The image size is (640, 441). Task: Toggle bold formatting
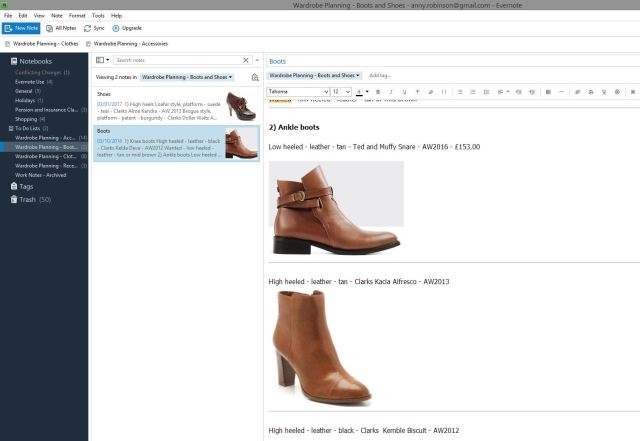coord(378,92)
